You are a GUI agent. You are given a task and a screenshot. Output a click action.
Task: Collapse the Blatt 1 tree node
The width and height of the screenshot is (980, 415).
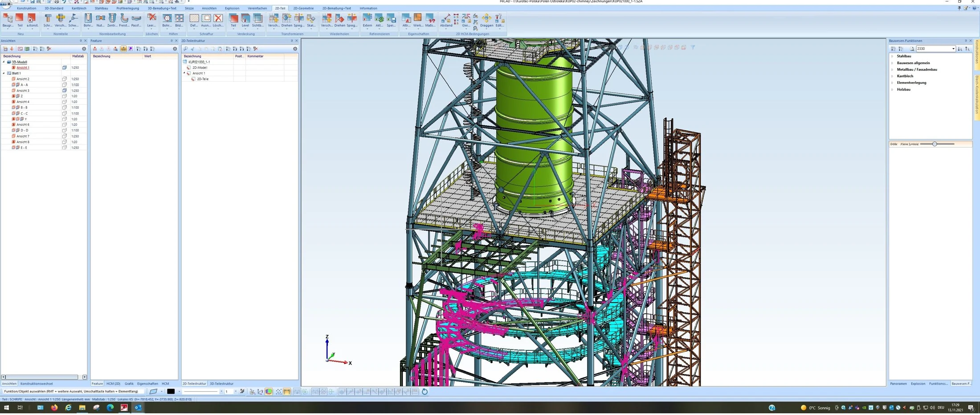(x=4, y=73)
